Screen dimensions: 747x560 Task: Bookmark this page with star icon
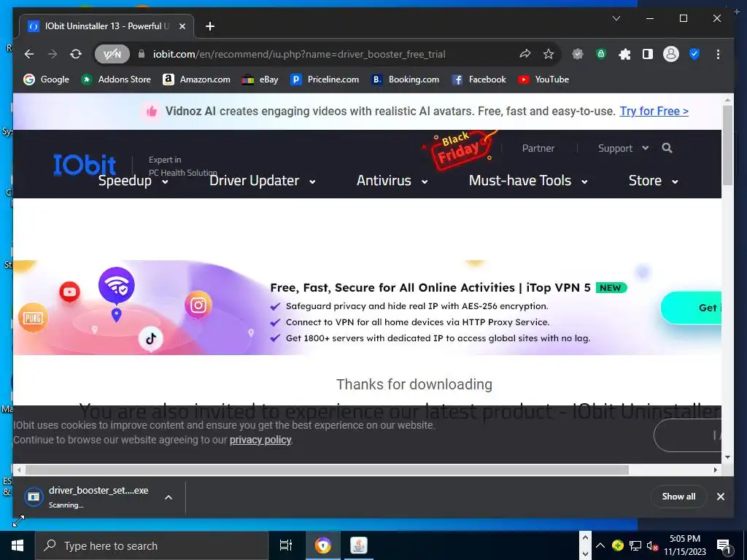click(549, 54)
